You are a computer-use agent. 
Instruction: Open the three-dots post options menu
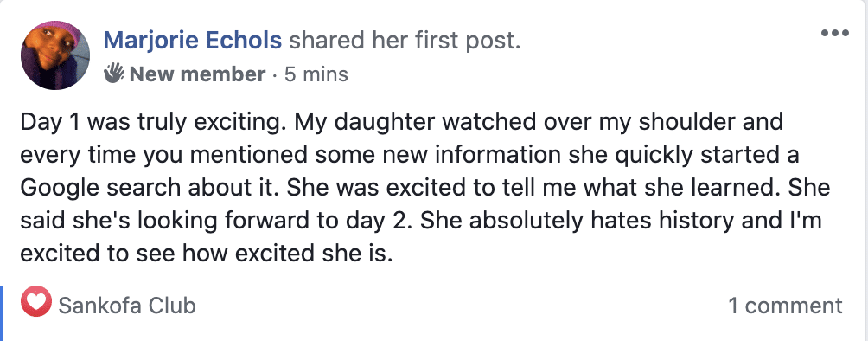[x=835, y=33]
